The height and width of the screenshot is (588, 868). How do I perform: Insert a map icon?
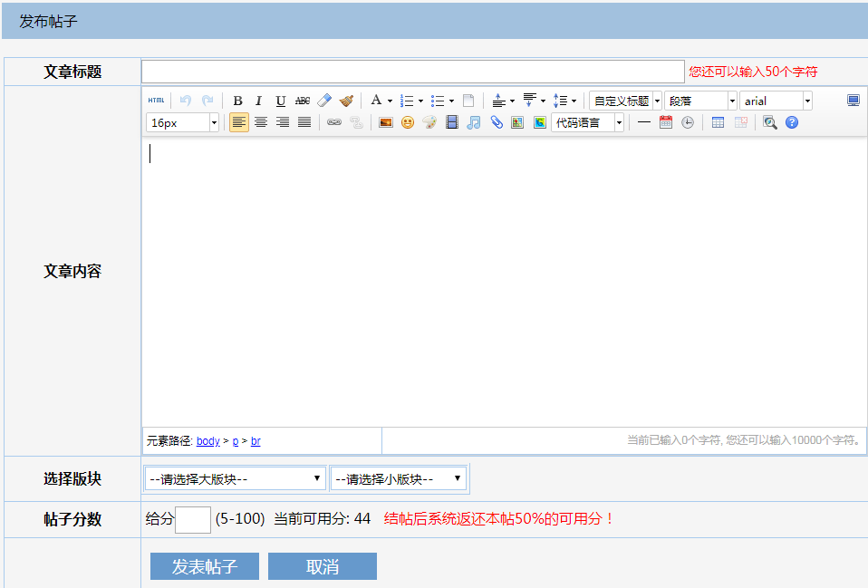(x=517, y=122)
